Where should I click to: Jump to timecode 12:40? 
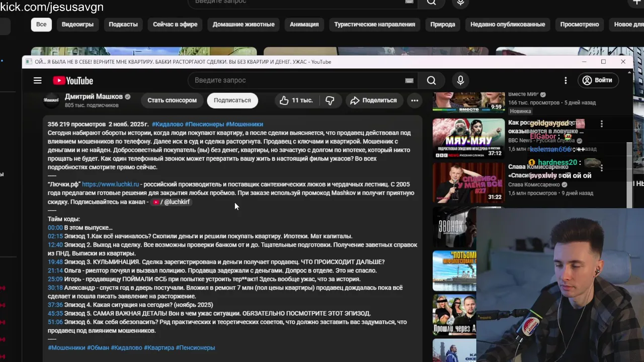pos(55,245)
